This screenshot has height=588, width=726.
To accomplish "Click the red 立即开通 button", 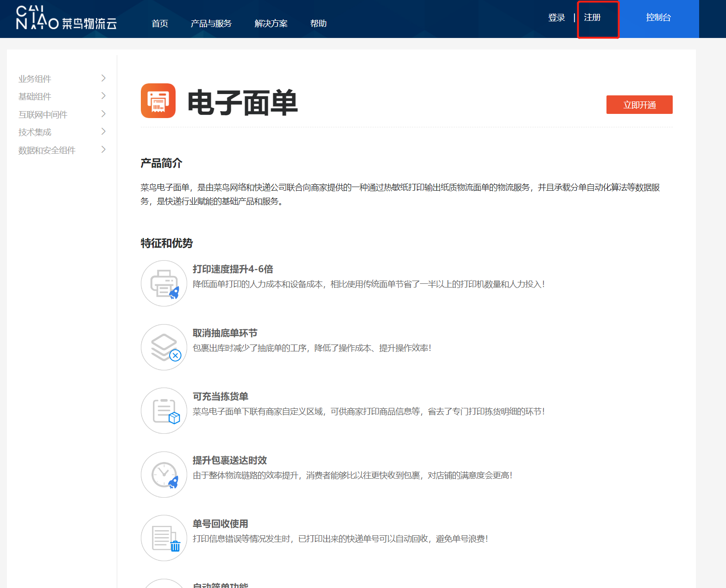I will click(639, 105).
